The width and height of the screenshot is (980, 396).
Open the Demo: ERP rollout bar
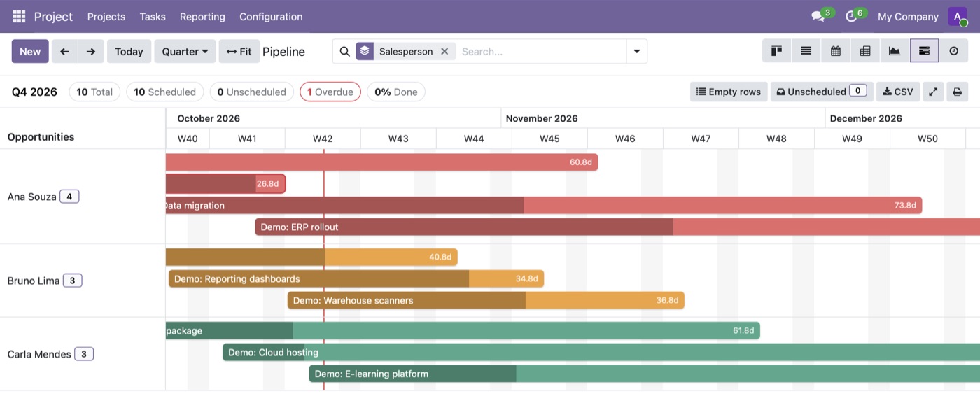coord(617,227)
